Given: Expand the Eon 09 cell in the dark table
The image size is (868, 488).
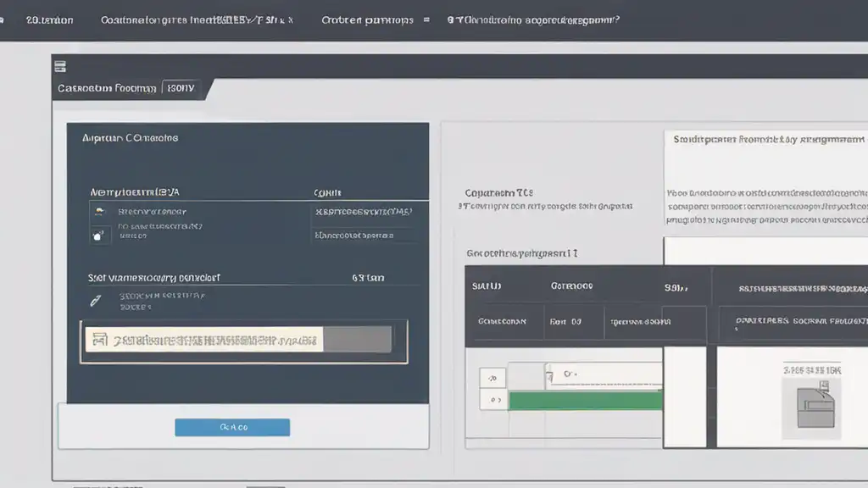Looking at the screenshot, I should click(x=565, y=321).
